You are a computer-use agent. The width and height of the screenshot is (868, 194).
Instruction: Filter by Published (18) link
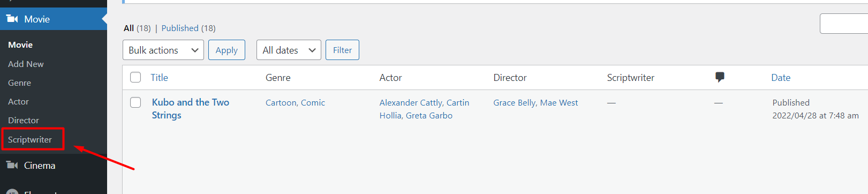[188, 28]
